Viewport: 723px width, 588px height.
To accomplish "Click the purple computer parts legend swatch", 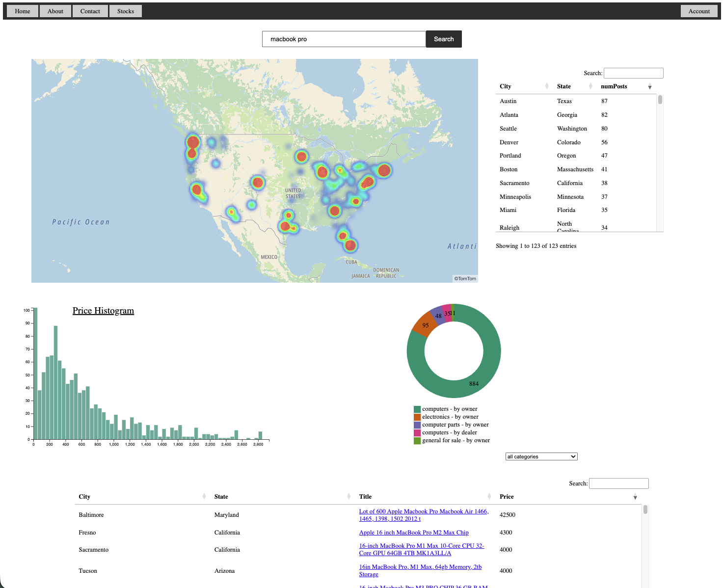I will 417,425.
